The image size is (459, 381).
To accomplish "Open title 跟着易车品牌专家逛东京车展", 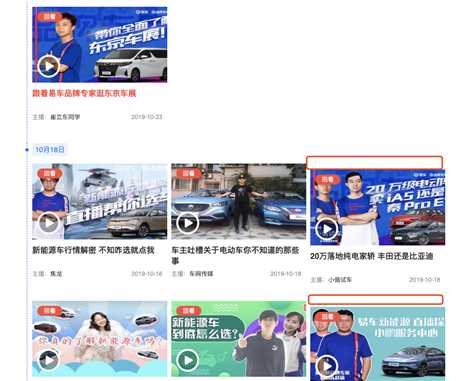I will [84, 93].
